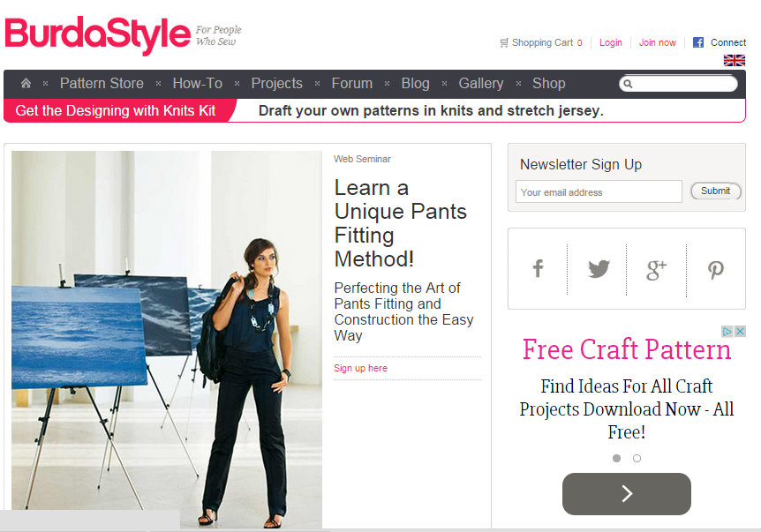Click the UK flag language icon
This screenshot has width=761, height=532.
point(735,60)
